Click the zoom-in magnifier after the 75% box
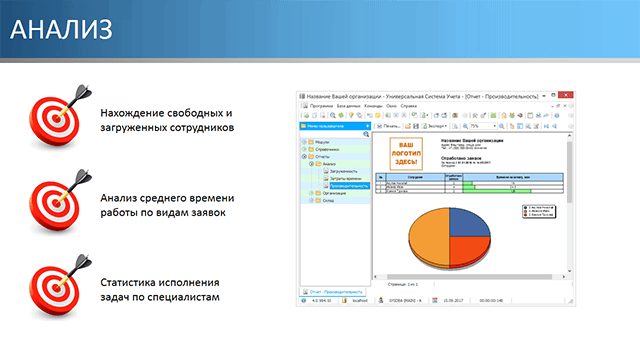Viewport: 640px width, 360px height. (502, 126)
